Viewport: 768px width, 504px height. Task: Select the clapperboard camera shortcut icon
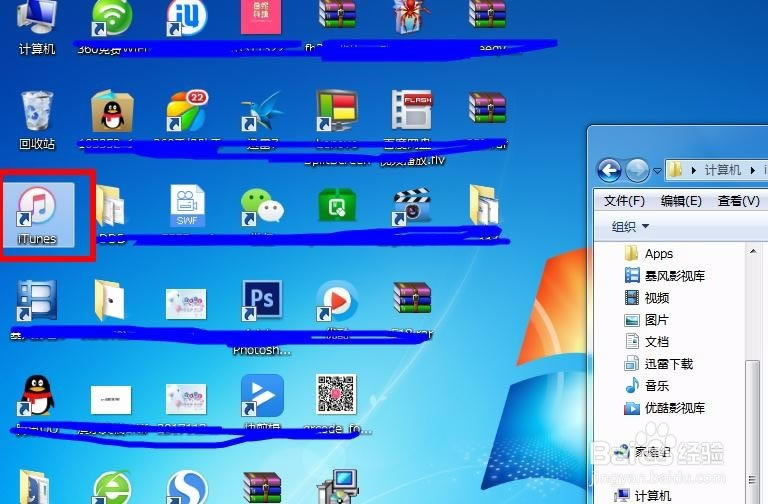[412, 207]
